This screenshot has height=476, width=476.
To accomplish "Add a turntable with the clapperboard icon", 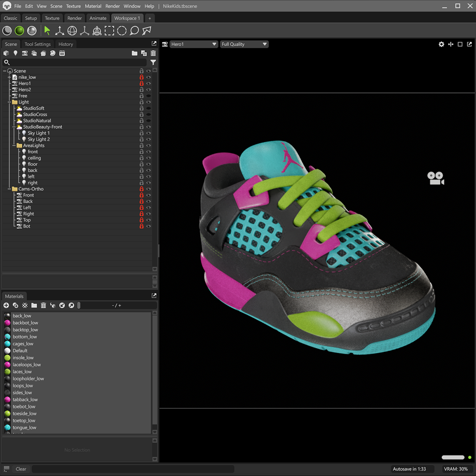I will pyautogui.click(x=62, y=53).
